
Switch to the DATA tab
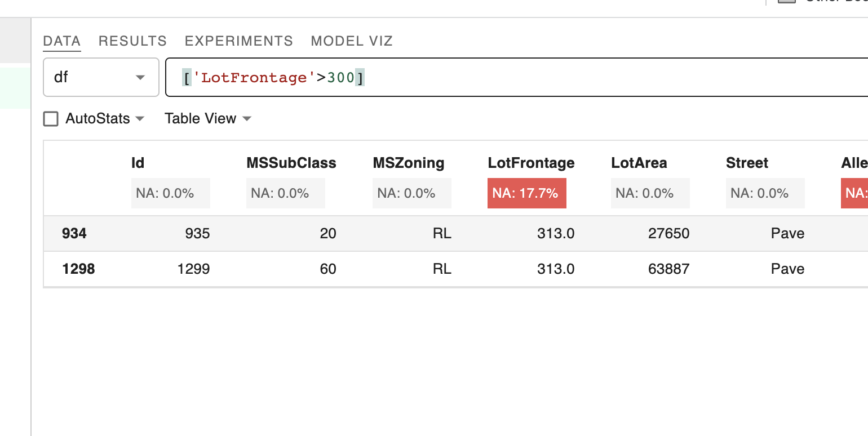(62, 41)
